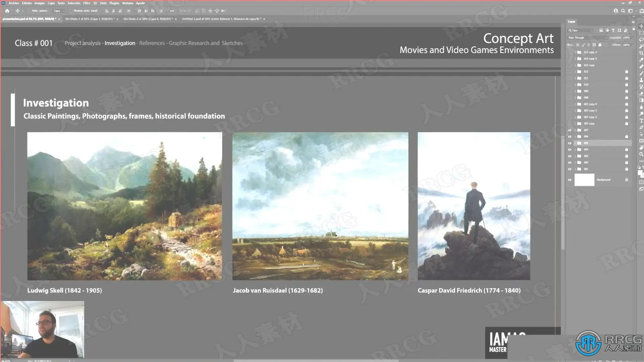Hide the 004 layer group

[570, 149]
